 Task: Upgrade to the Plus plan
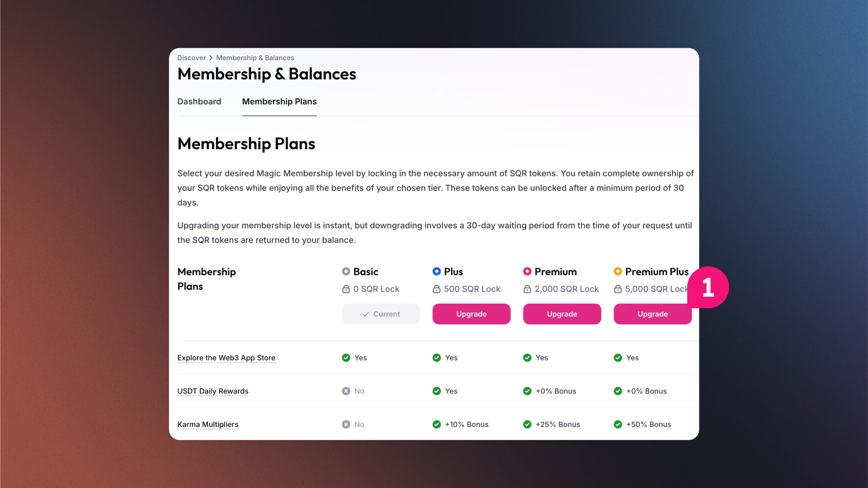pyautogui.click(x=471, y=314)
